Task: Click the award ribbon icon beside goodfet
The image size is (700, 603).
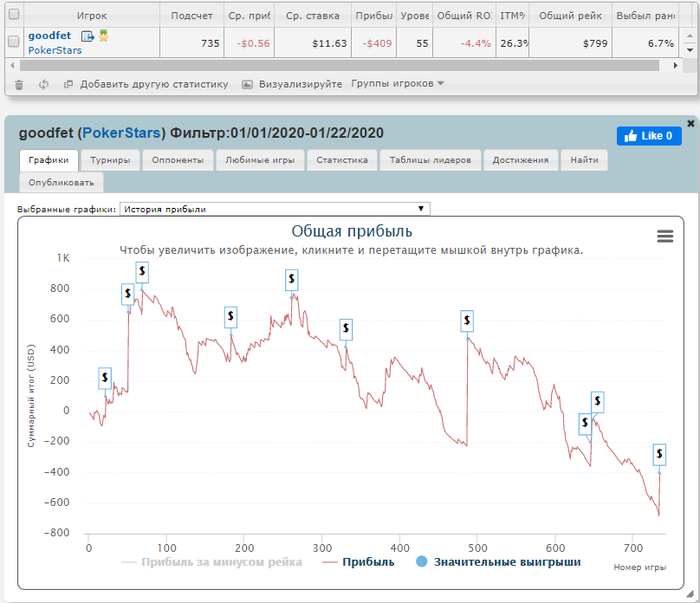Action: click(104, 36)
